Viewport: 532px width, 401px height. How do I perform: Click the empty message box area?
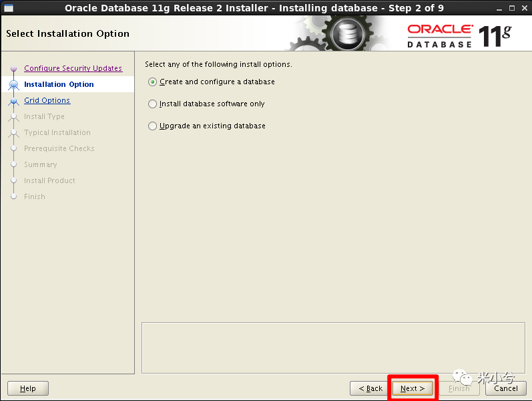(x=333, y=348)
